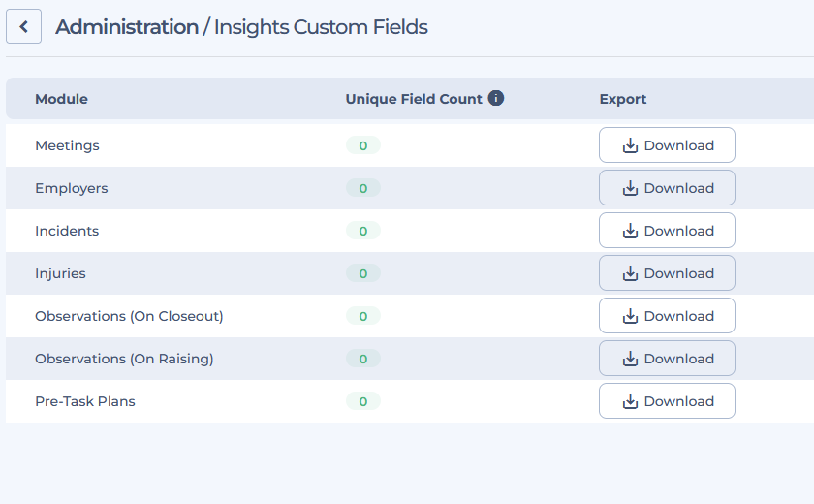Click the Injuries field count badge
The height and width of the screenshot is (504, 814).
(363, 273)
